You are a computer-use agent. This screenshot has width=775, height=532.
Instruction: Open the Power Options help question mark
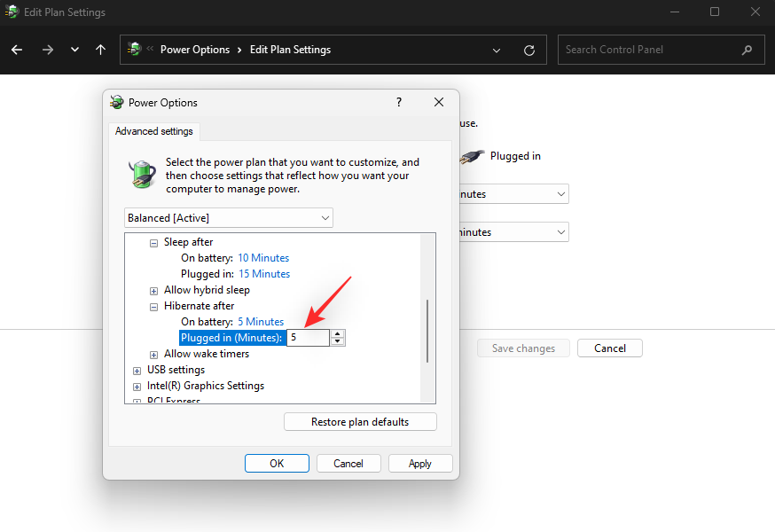399,102
